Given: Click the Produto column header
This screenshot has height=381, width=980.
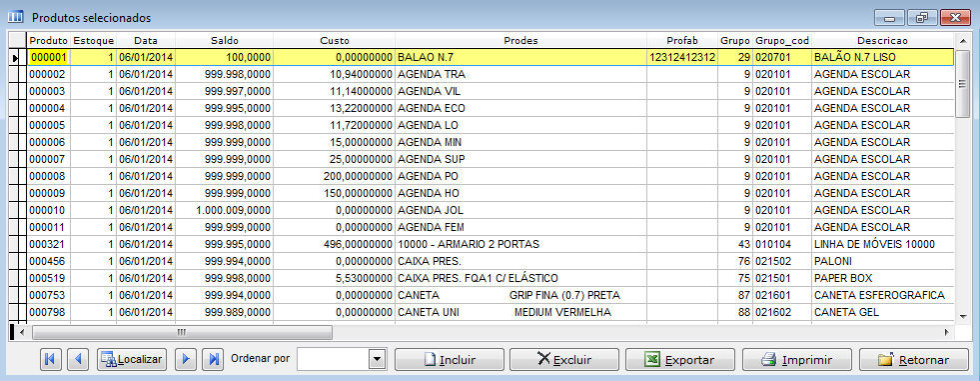Looking at the screenshot, I should [49, 41].
